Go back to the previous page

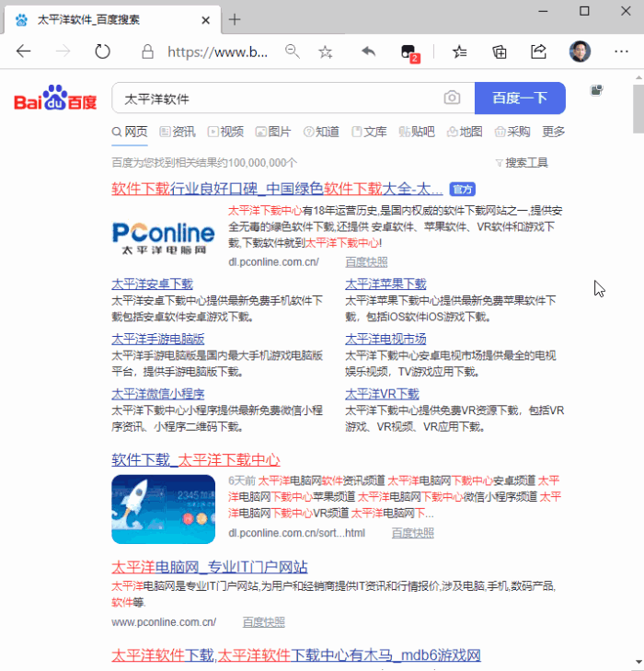click(24, 52)
